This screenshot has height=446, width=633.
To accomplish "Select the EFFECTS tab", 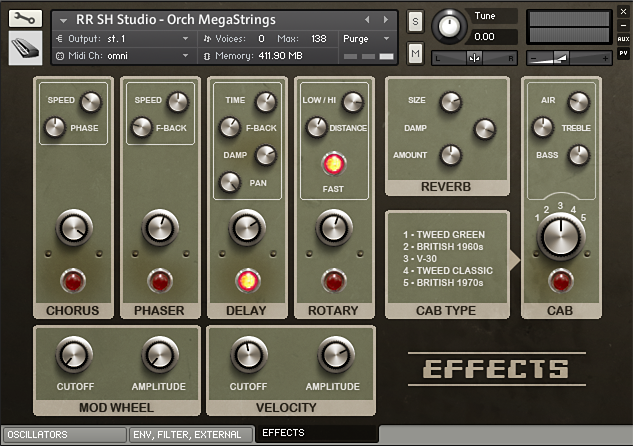I will [317, 433].
